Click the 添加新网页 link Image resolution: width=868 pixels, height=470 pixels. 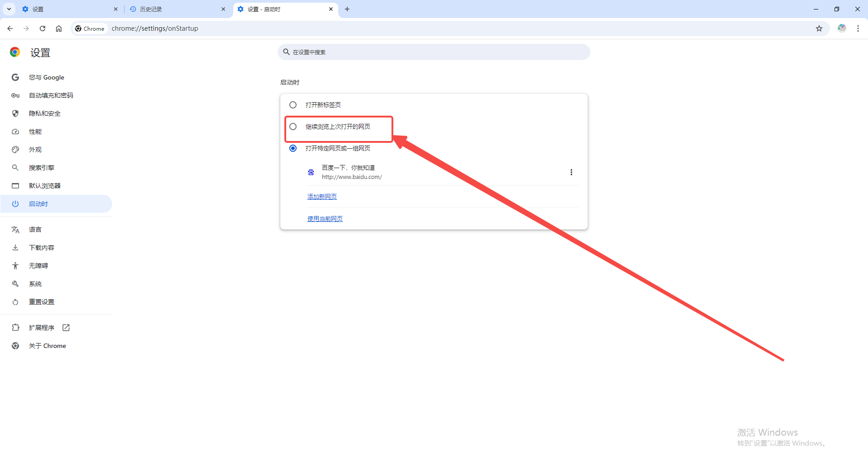[322, 197]
